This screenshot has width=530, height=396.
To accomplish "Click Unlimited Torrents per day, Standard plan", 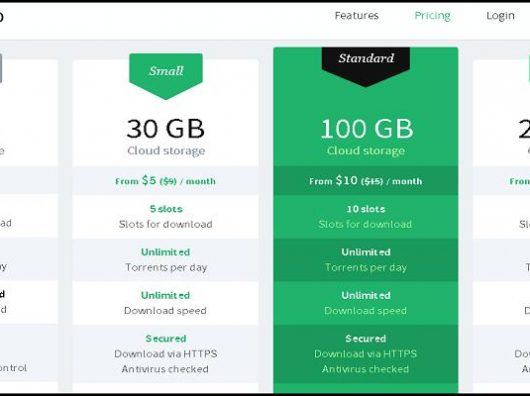I will click(x=366, y=260).
